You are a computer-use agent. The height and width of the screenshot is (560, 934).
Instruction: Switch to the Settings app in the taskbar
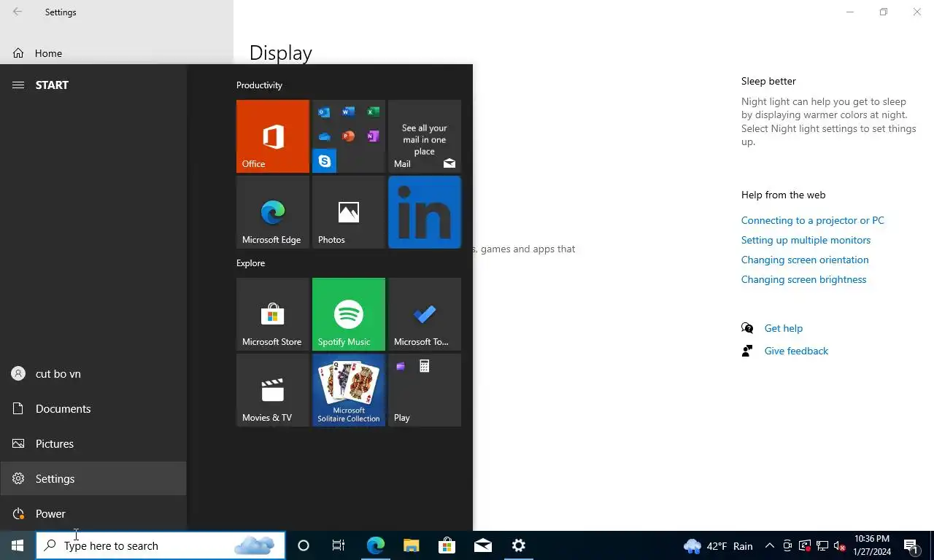pos(518,545)
